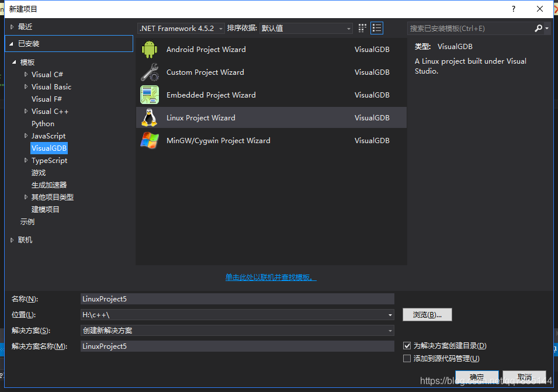Click the 单击此处以联机并查找模板 link
558x392 pixels.
coord(271,277)
